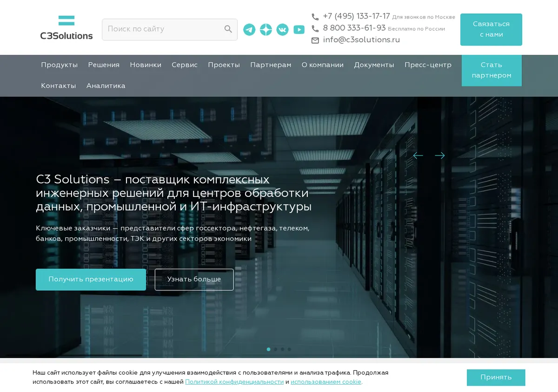Open the Продукты menu

coord(59,65)
